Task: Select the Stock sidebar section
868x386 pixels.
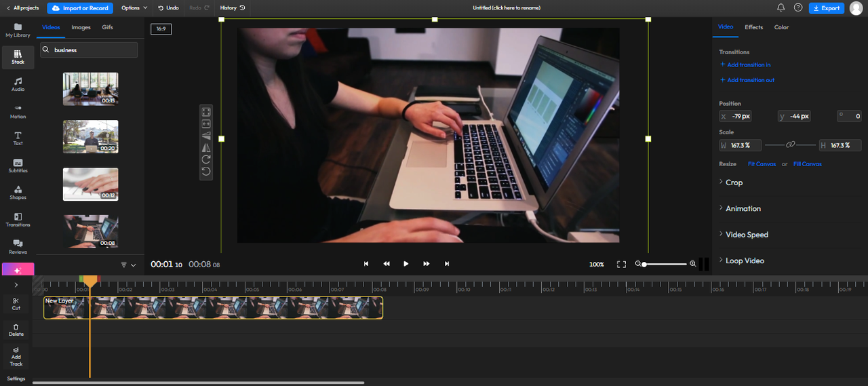Action: click(x=18, y=58)
